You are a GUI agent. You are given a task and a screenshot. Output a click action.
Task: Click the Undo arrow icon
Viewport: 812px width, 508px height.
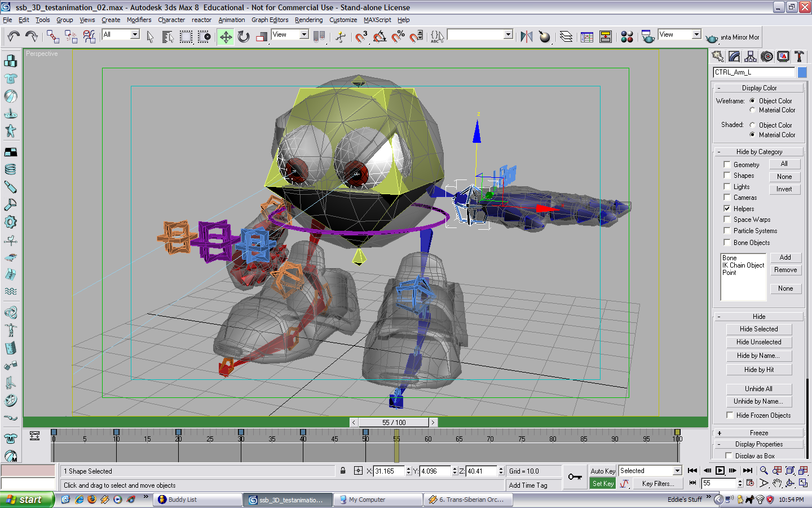(14, 37)
